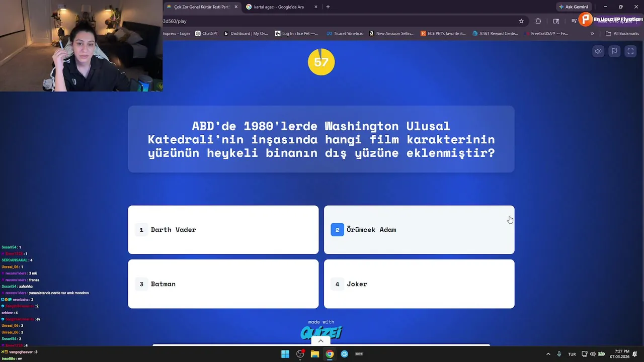Click chat message 'yunanistanda nerde var'
This screenshot has width=644, height=362.
(x=45, y=293)
